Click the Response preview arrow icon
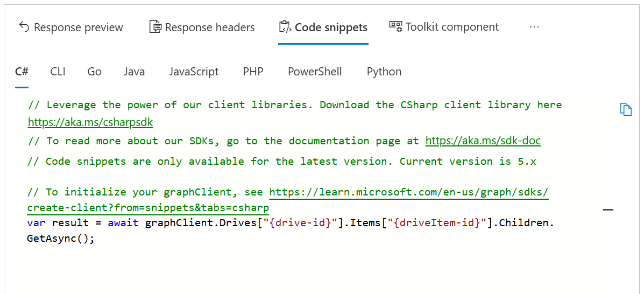644x294 pixels. [x=24, y=27]
